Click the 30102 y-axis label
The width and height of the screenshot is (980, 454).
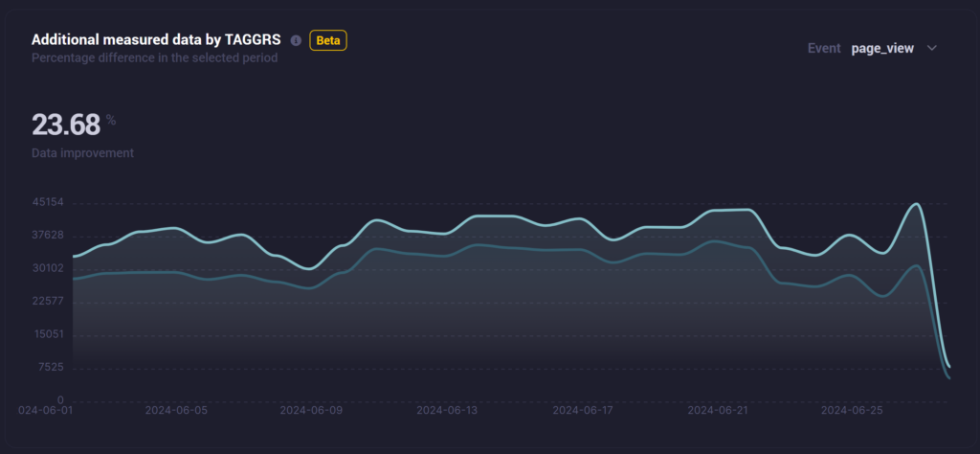[x=48, y=269]
